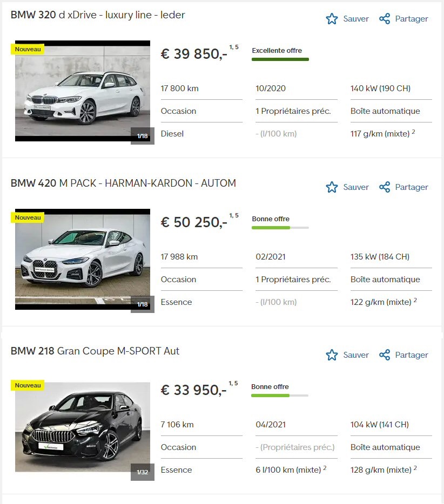Image resolution: width=444 pixels, height=504 pixels.
Task: Open the black BMW 218 Gran Coupe photo
Action: point(82,427)
